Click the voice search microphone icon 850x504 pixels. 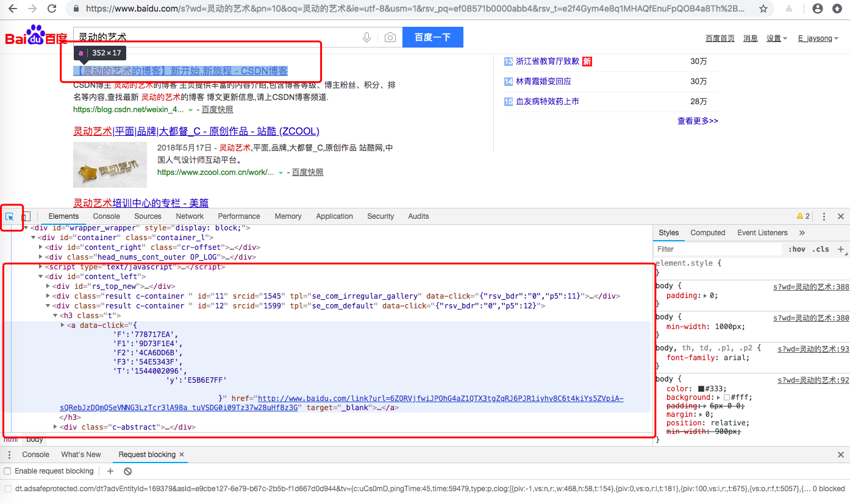[x=366, y=38]
